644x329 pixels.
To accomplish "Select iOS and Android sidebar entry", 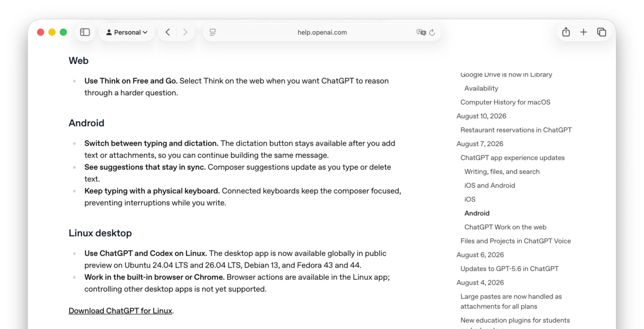I will (x=490, y=185).
